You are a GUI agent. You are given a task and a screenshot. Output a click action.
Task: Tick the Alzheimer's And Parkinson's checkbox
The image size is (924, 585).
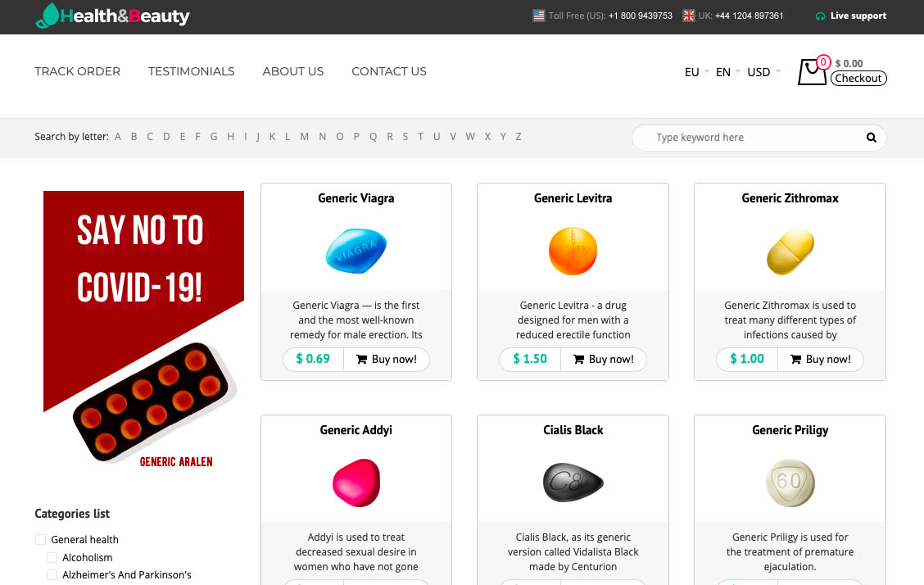[52, 575]
